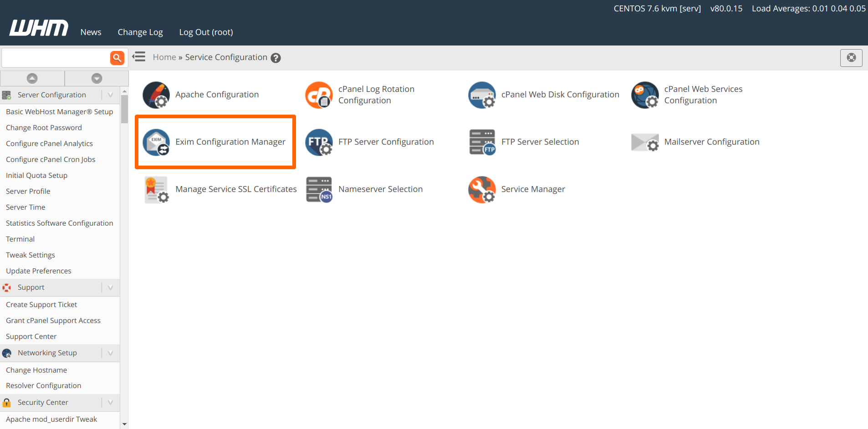Open Change Root Password in sidebar
This screenshot has height=429, width=868.
coord(44,128)
